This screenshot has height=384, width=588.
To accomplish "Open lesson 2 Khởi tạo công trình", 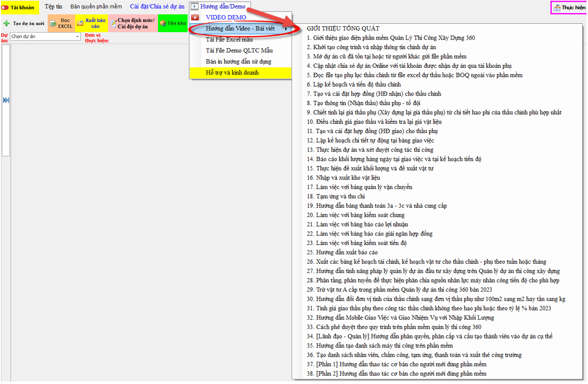I will (x=371, y=47).
